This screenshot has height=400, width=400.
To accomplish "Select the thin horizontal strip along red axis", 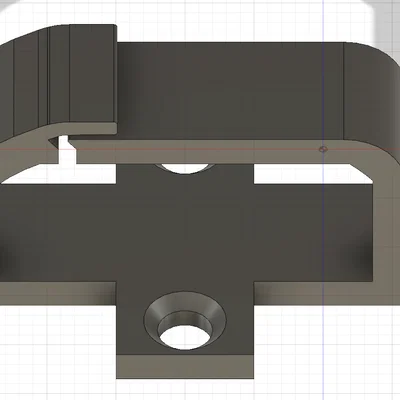I will [x=213, y=152].
